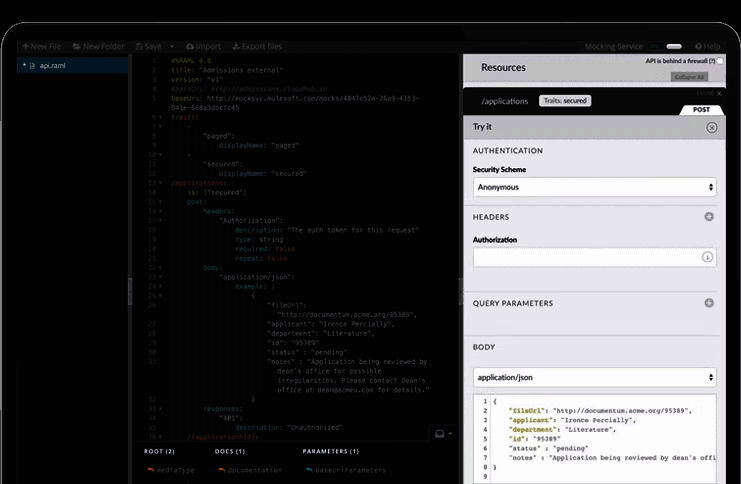Open the Save dropdown arrow
The height and width of the screenshot is (484, 741).
pos(171,46)
